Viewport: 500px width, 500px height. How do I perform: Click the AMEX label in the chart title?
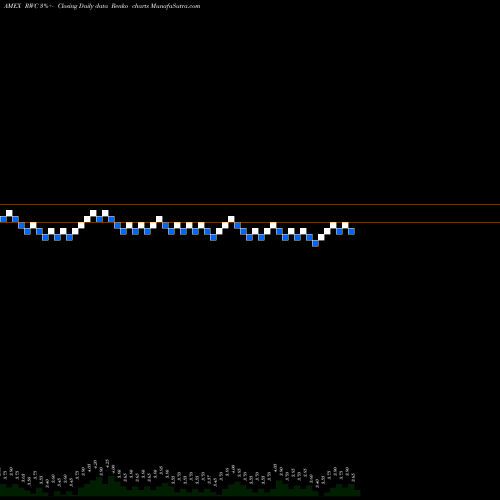point(12,6)
